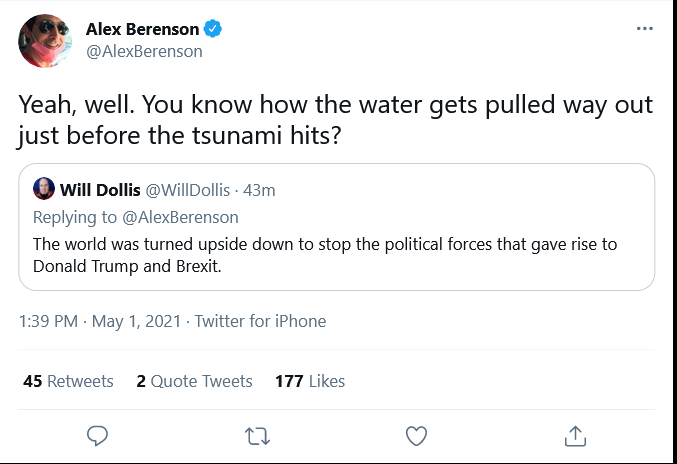View the 45 Retweets list
The height and width of the screenshot is (464, 677).
point(68,381)
